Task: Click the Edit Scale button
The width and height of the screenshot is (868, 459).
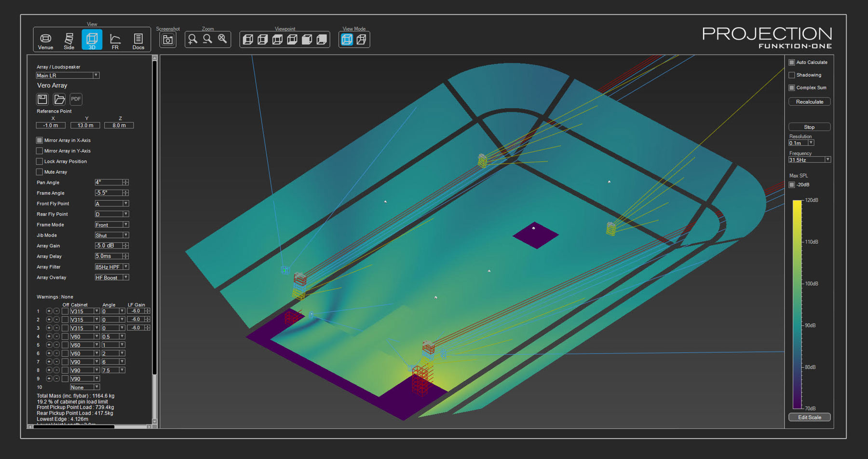Action: (809, 417)
